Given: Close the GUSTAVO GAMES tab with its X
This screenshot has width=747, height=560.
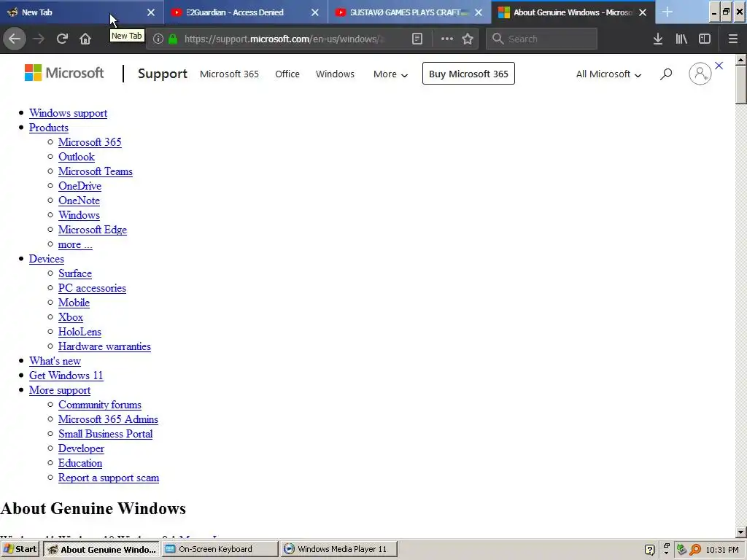Looking at the screenshot, I should point(479,12).
